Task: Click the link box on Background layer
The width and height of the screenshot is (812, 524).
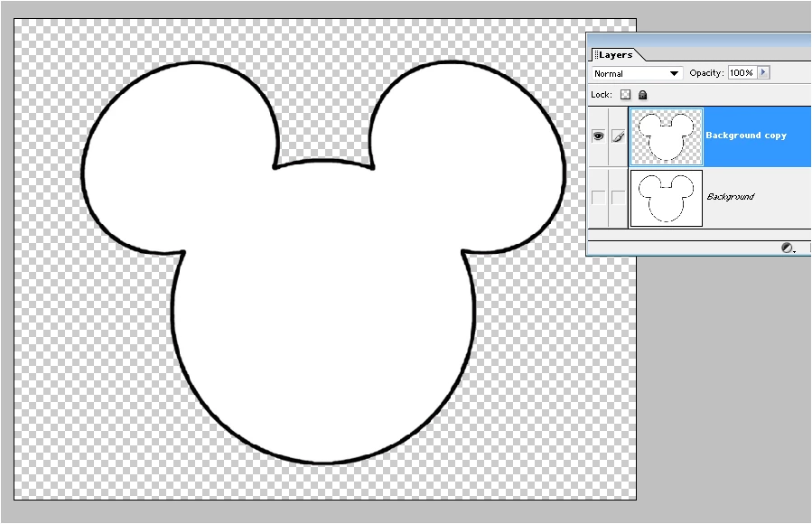Action: 618,197
